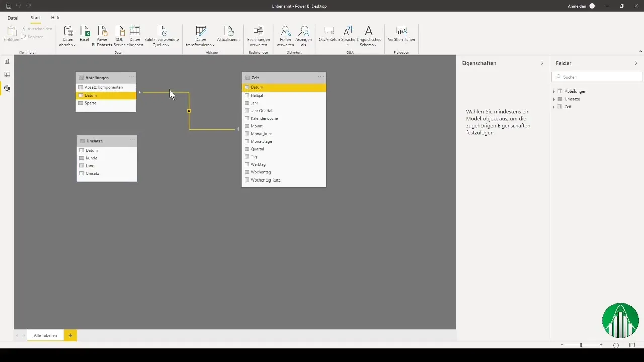
Task: Expand the Abteilungen table in Felder
Action: point(554,91)
